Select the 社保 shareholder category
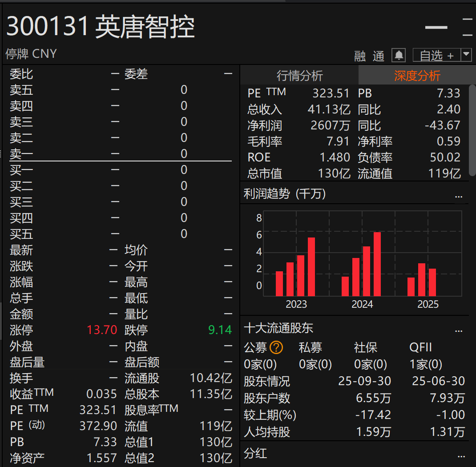476x467 pixels. click(366, 347)
